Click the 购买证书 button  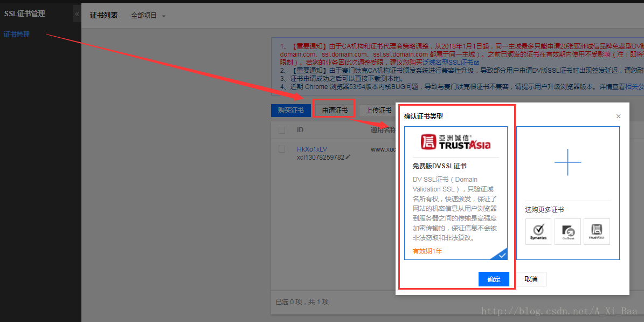click(x=290, y=111)
